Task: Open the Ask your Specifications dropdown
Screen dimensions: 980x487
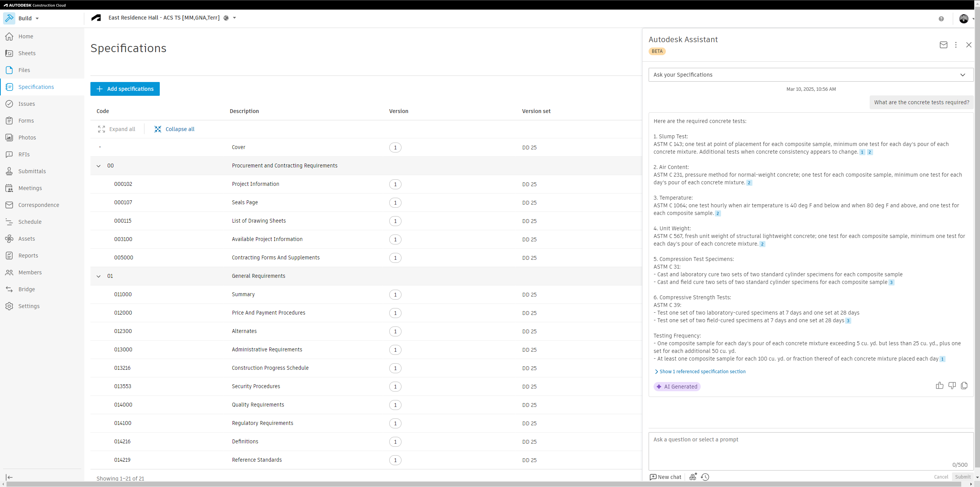Action: [x=811, y=75]
